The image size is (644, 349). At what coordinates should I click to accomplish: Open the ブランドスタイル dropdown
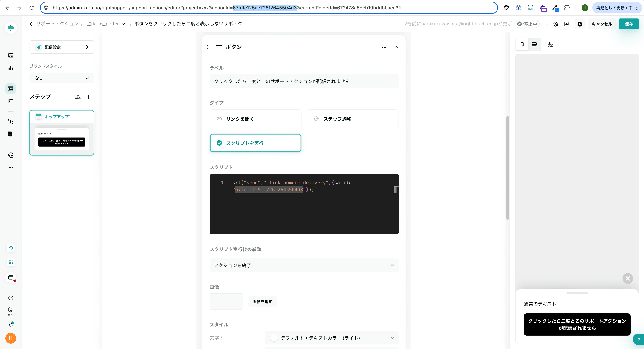coord(62,78)
